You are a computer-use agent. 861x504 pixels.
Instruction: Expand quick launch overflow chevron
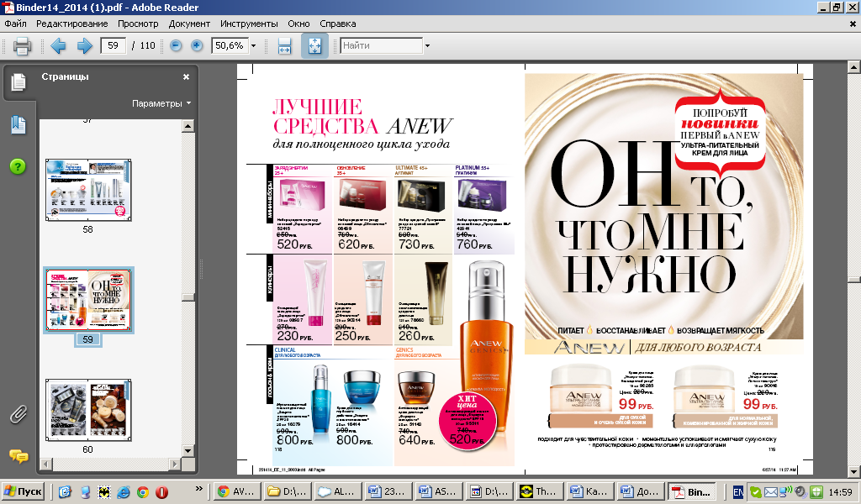[x=198, y=488]
